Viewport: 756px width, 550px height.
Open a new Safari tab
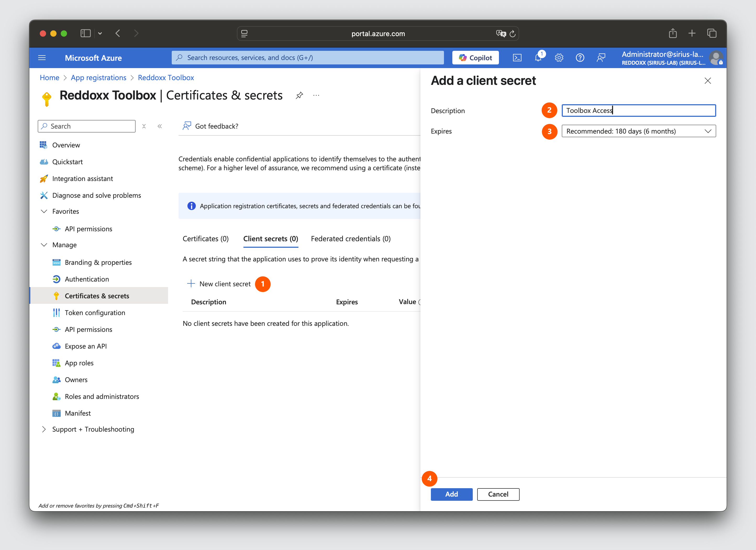(x=692, y=33)
